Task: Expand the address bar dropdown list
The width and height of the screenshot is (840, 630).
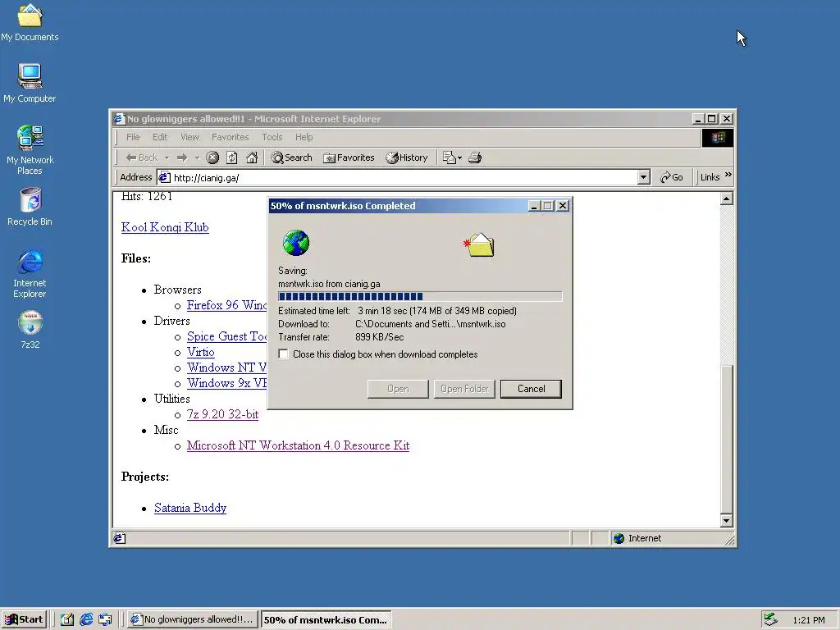Action: point(644,177)
